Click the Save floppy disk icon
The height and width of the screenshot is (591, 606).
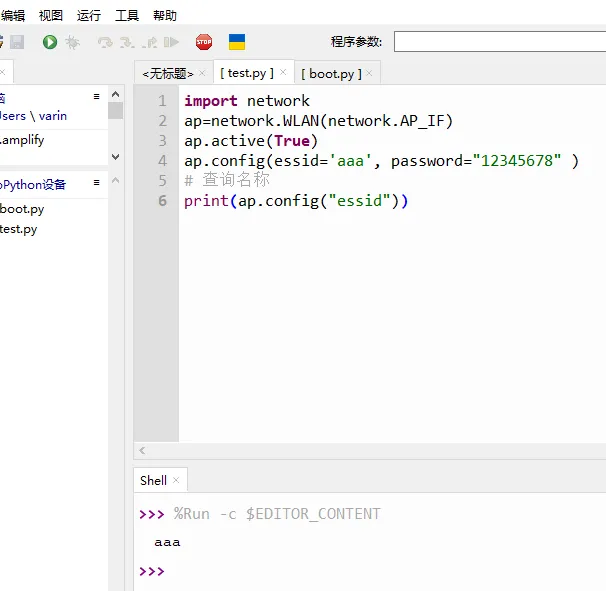click(17, 42)
